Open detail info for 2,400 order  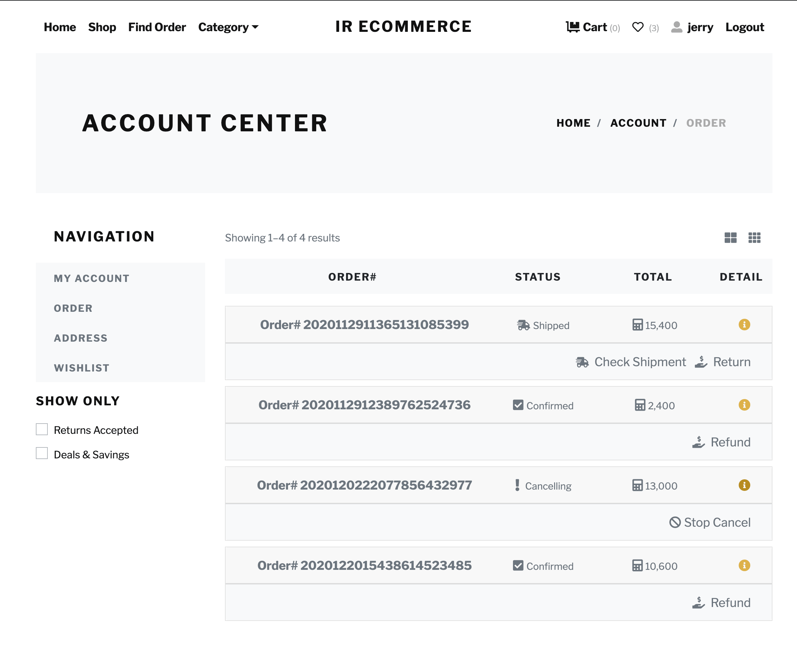[744, 405]
